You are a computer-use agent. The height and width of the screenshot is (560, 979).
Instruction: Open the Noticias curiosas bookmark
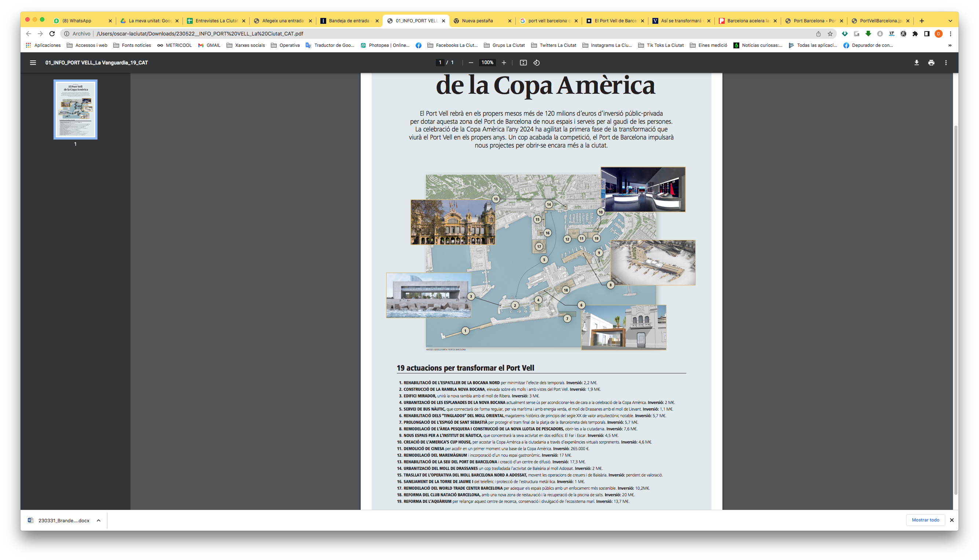(x=758, y=45)
